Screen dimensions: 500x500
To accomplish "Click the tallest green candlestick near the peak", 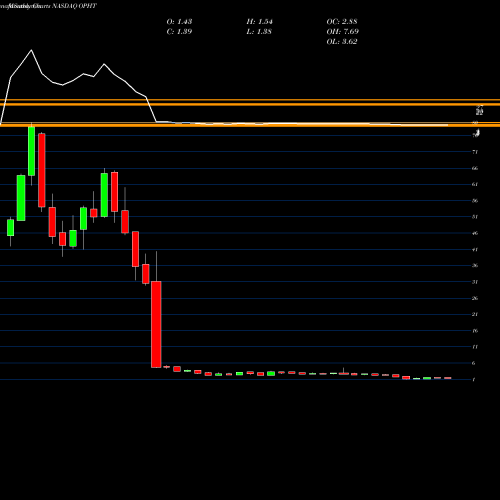I will click(x=31, y=151).
